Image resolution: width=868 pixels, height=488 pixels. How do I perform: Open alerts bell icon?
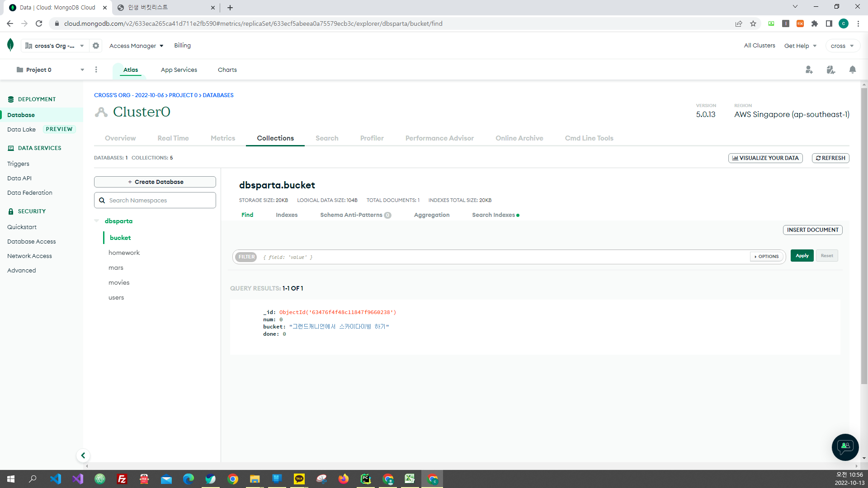(852, 70)
